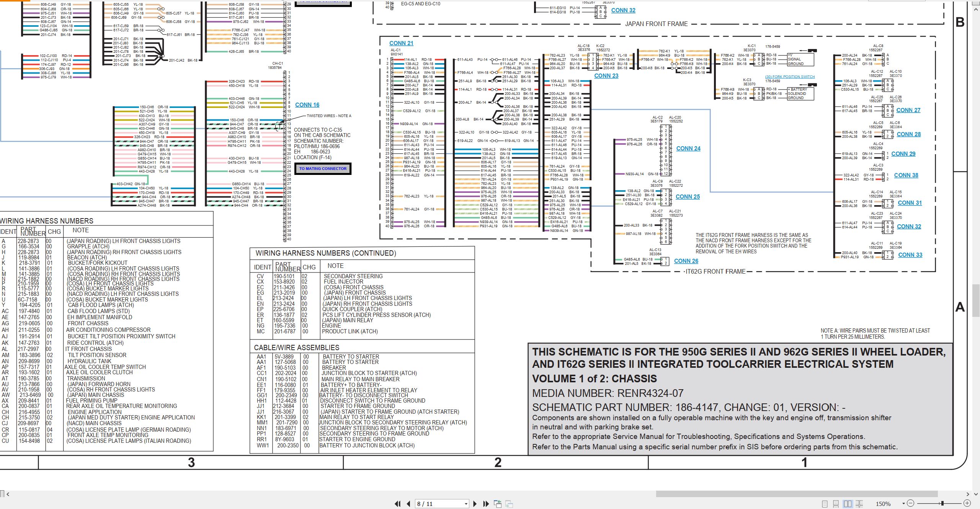
Task: Open the CONN 27 link
Action: point(908,110)
